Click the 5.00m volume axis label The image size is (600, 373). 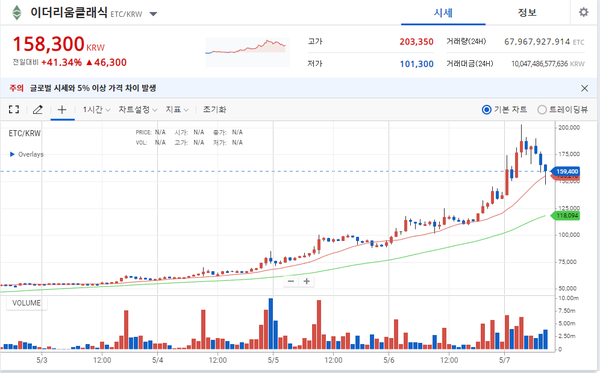point(567,324)
